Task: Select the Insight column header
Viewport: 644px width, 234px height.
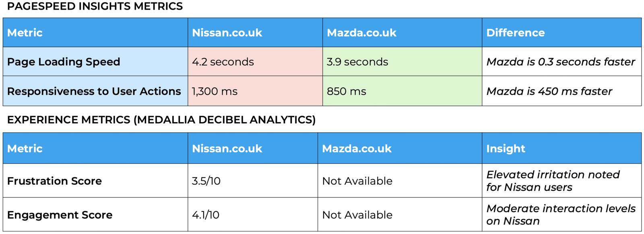Action: click(506, 149)
